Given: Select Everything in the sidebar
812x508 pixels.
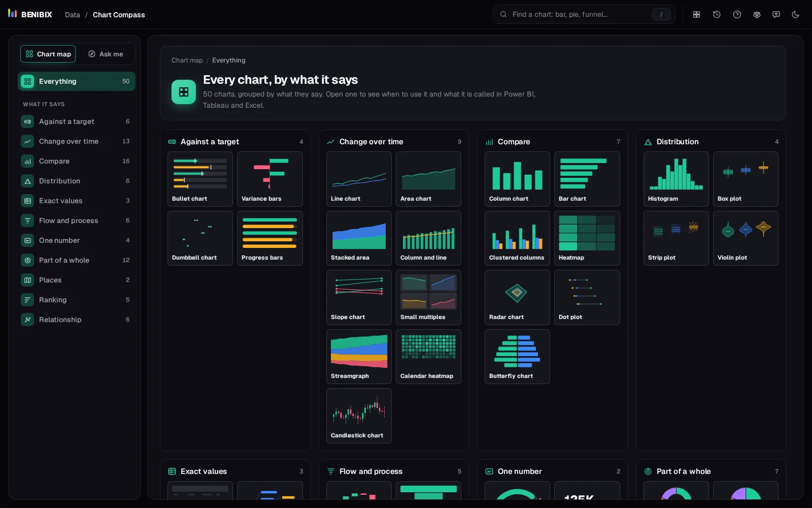Looking at the screenshot, I should click(x=77, y=81).
